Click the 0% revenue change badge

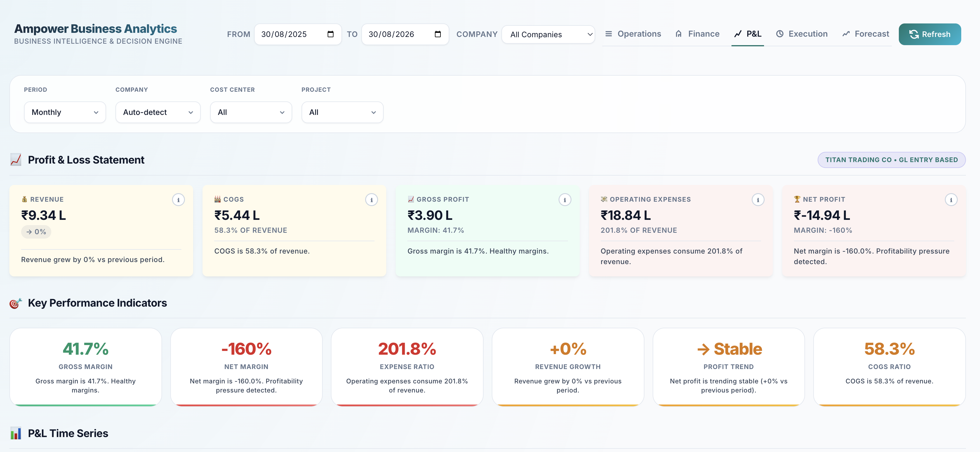click(x=36, y=232)
